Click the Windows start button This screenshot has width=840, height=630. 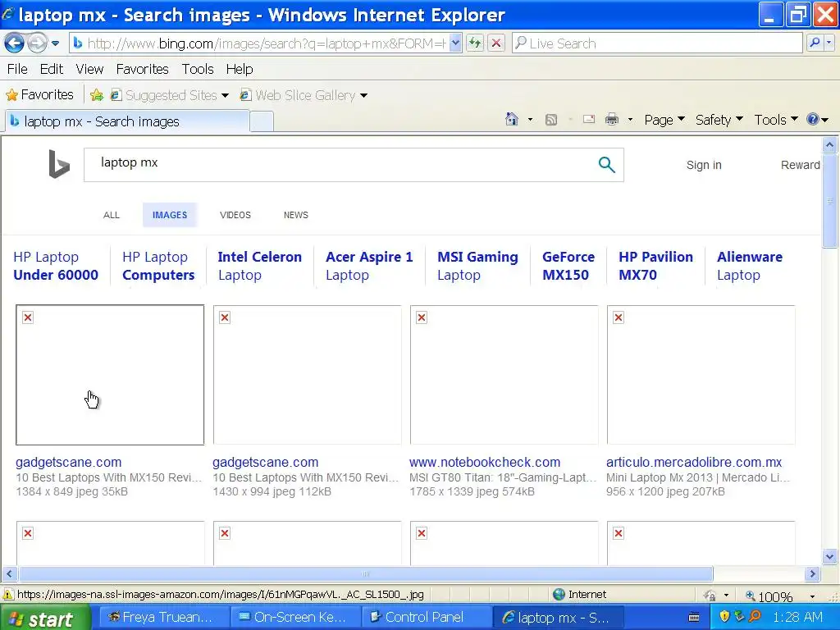45,618
